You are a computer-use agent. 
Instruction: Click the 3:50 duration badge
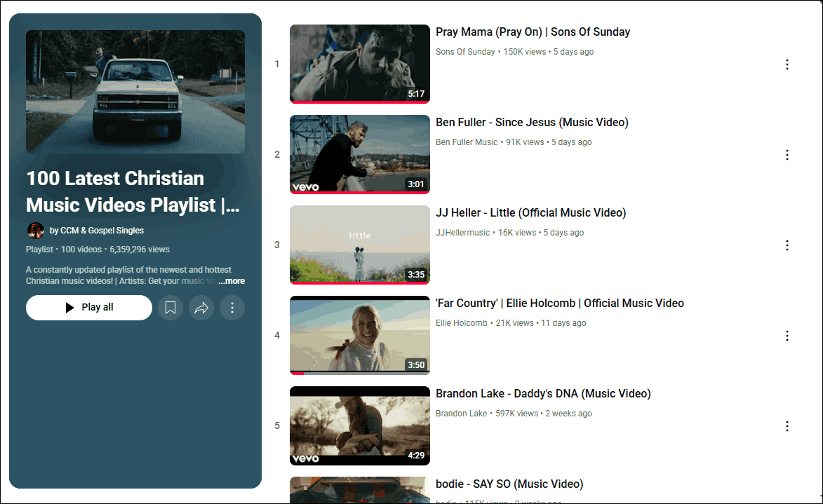tap(416, 365)
